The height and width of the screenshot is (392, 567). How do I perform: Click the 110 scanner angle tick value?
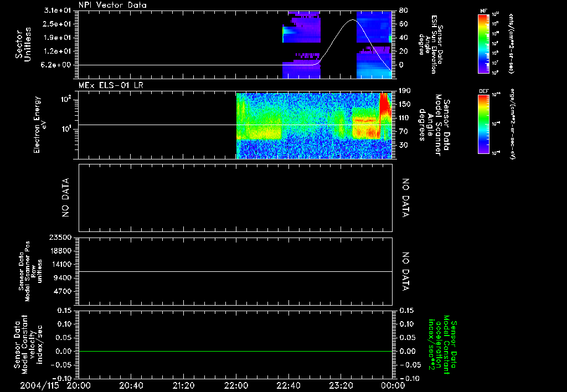(x=405, y=118)
